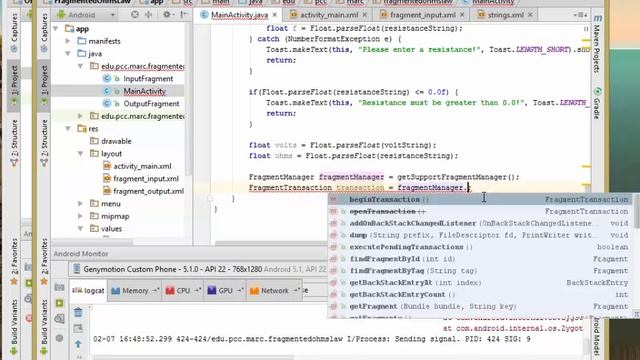The width and height of the screenshot is (640, 360).
Task: Click the code fold marker in editor gutter
Action: [210, 199]
